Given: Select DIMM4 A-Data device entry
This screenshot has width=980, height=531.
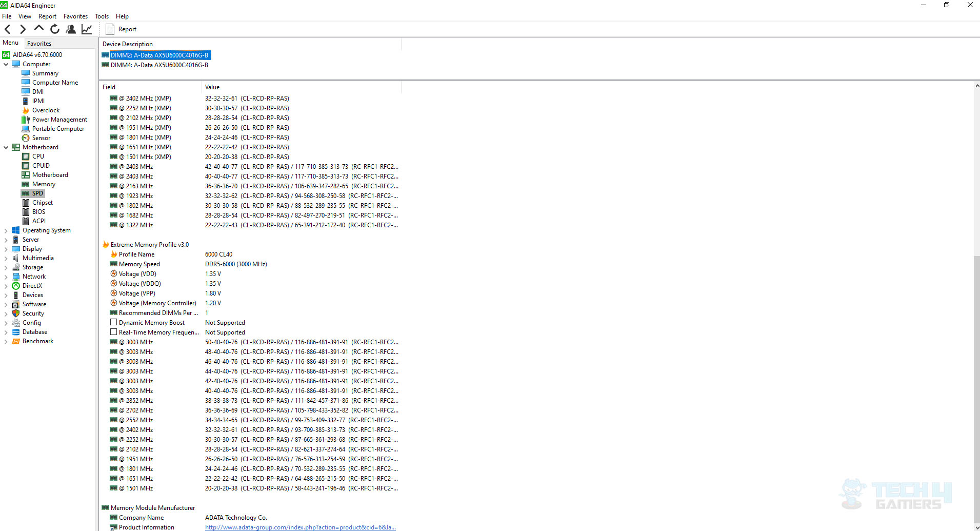Looking at the screenshot, I should 159,65.
